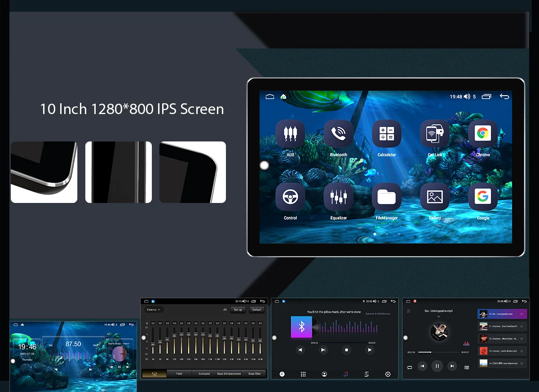Star track 13 Yummy - Justin Bieber

521,351
